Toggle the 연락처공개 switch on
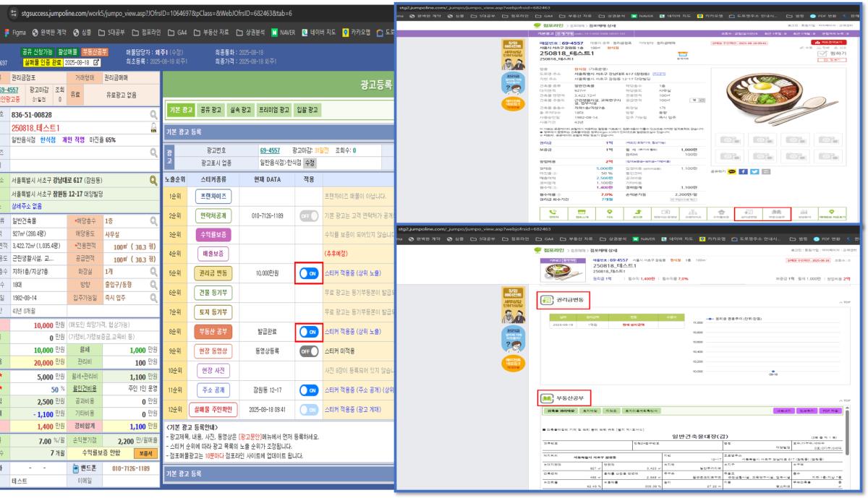Viewport: 868px width, 498px height. [309, 215]
